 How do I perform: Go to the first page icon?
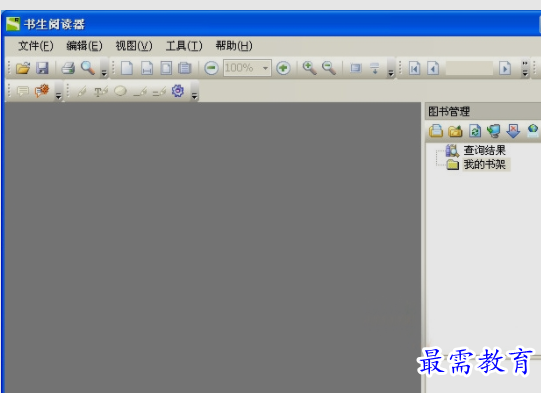coord(414,68)
